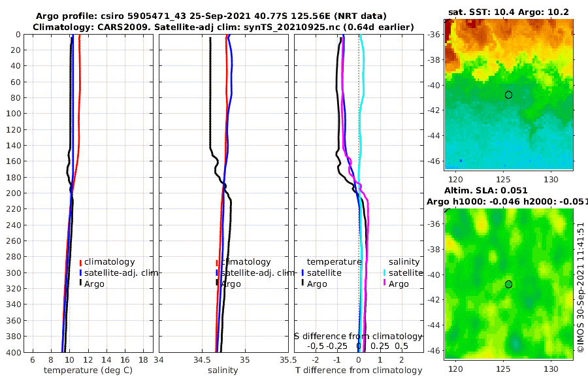Click 'T difference from climatology' axis label
This screenshot has width=588, height=379.
point(359,371)
